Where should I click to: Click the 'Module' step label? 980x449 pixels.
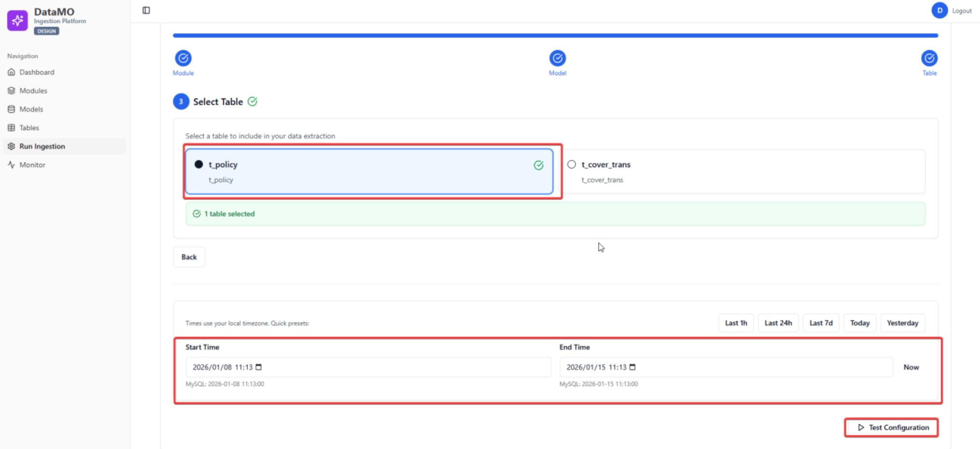click(x=183, y=73)
